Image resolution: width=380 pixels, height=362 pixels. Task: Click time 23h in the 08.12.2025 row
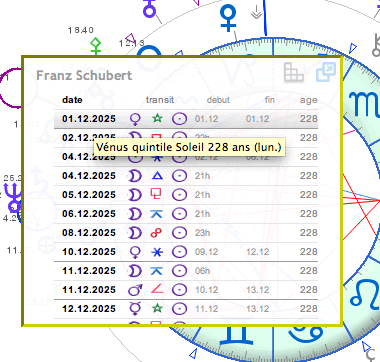point(202,233)
